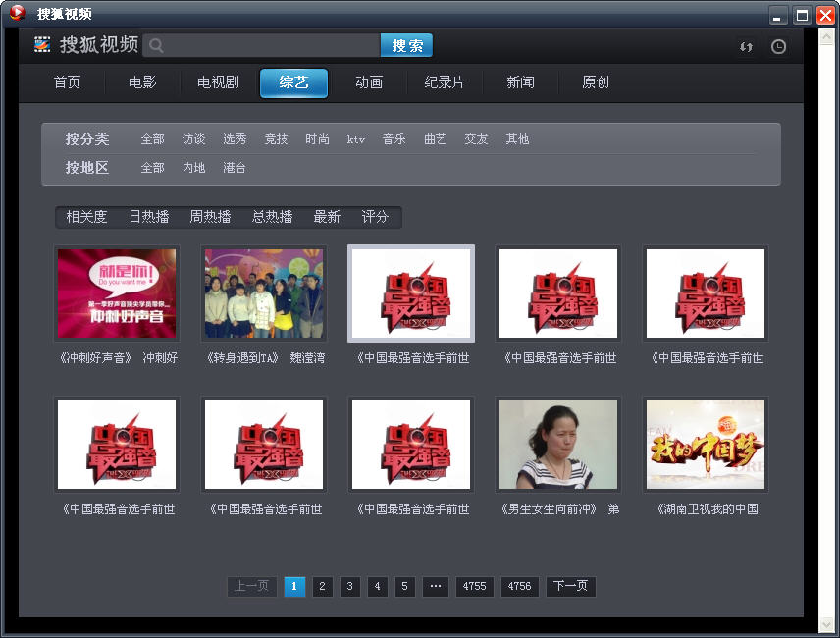Filter category by 音乐

pos(394,139)
